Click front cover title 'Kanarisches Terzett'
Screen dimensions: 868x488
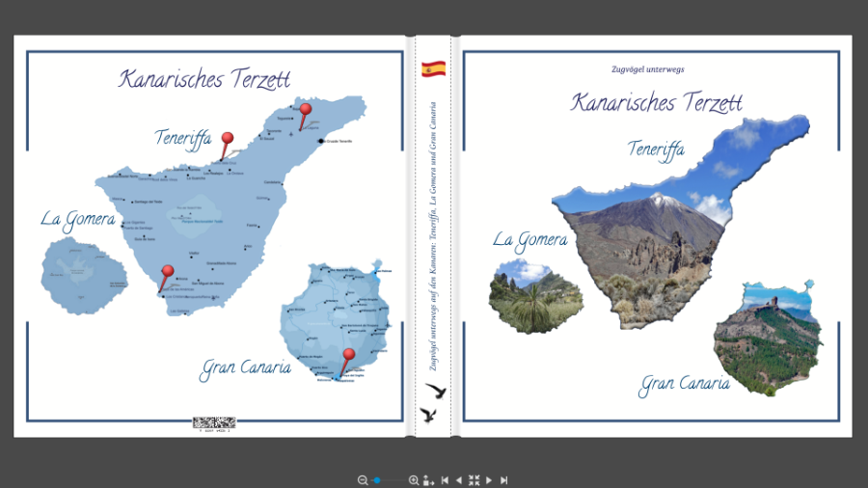(x=656, y=103)
